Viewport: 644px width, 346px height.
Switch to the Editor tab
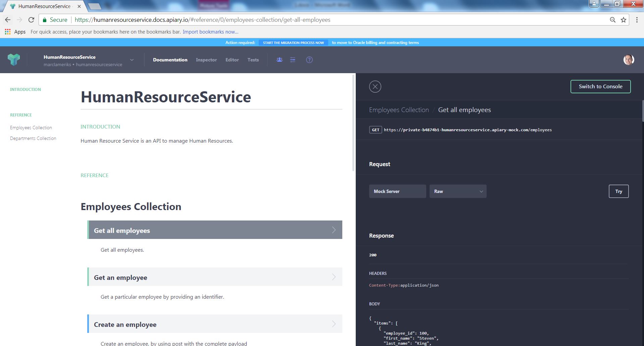(x=232, y=60)
